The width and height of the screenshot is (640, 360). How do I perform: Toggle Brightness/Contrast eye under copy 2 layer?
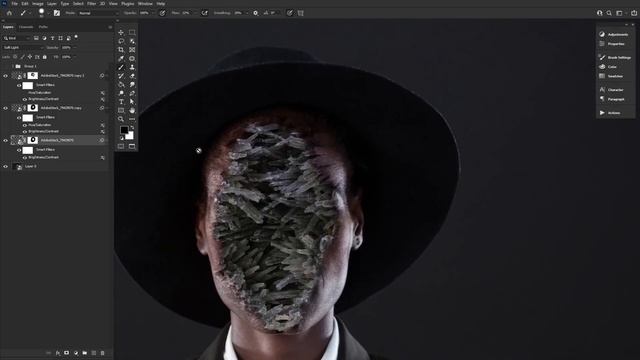(x=24, y=99)
